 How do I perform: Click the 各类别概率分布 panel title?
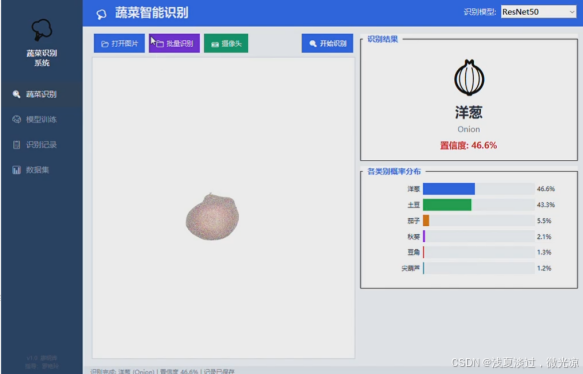pos(394,171)
